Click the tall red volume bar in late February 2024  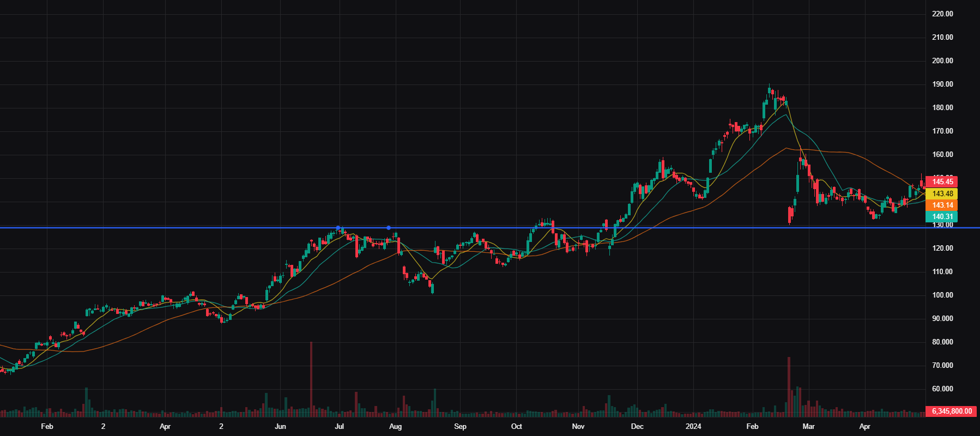click(x=789, y=387)
